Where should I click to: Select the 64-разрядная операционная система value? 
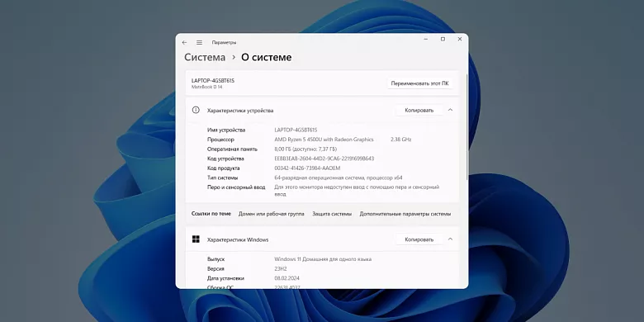click(339, 178)
